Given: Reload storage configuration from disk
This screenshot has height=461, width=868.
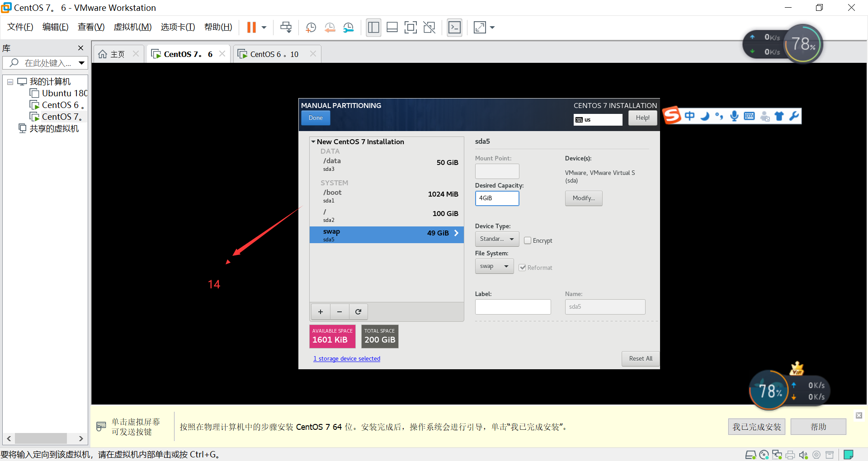Looking at the screenshot, I should click(x=359, y=312).
